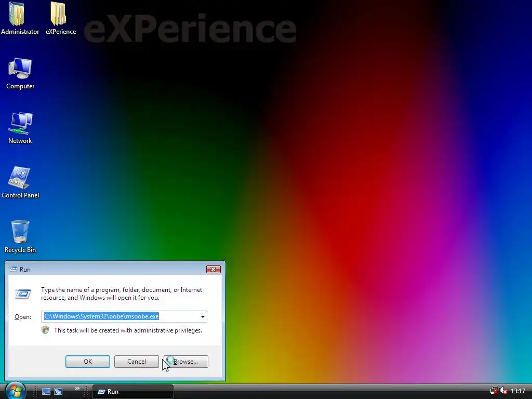Viewport: 532px width, 399px height.
Task: Click the Open: label
Action: 23,317
